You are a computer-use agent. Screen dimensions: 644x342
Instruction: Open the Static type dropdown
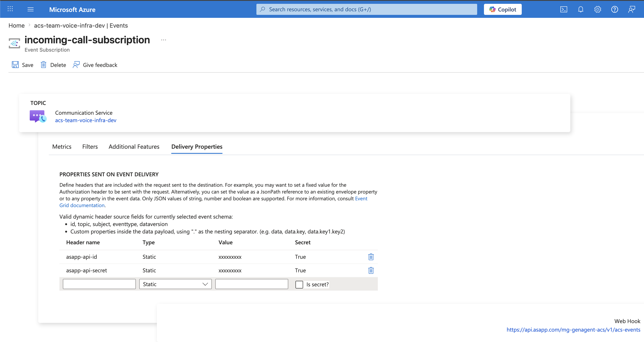coord(176,284)
